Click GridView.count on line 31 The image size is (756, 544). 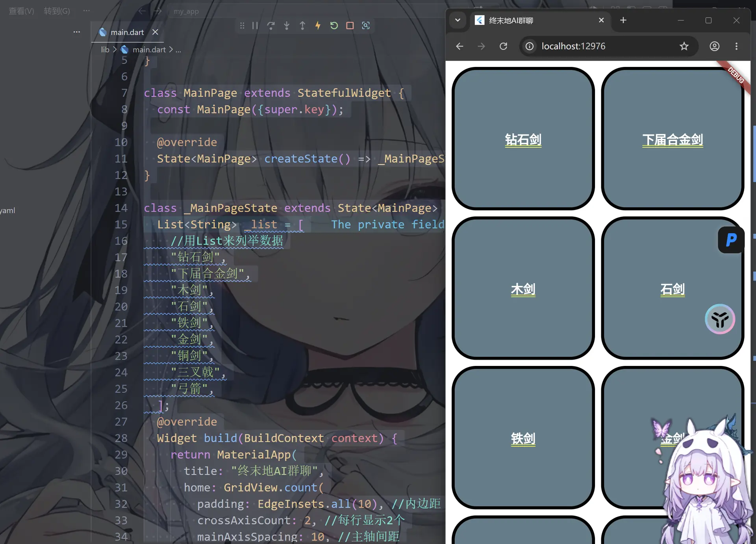(271, 488)
